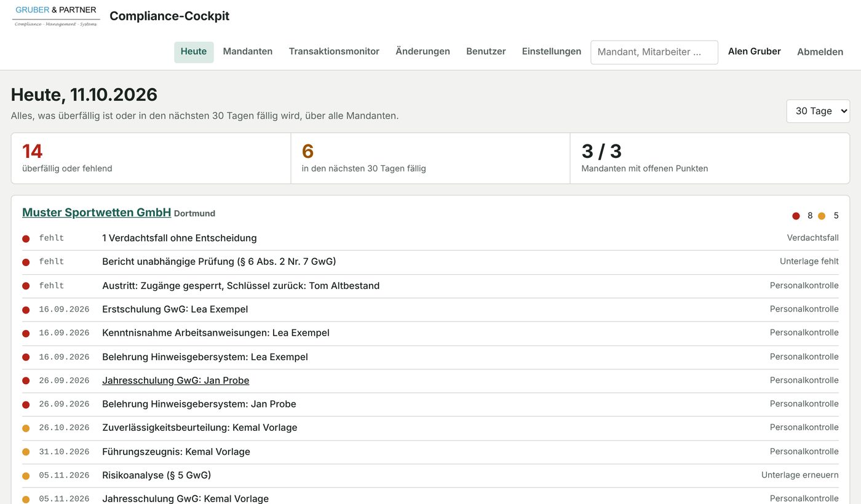
Task: Click the red overdue counter dot for Muster Sportwetten
Action: 796,216
